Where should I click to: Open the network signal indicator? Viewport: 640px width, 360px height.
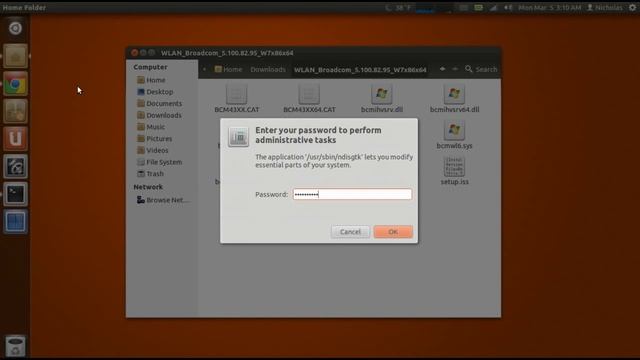point(493,7)
